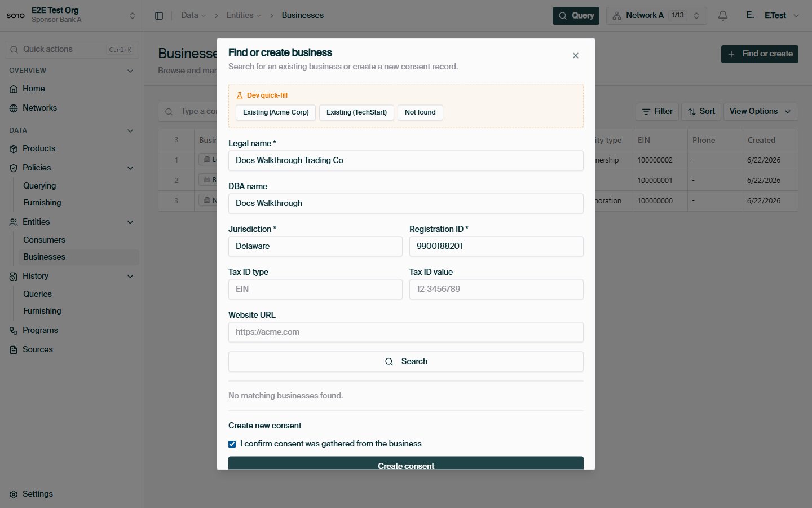Click the Website URL field

(406, 332)
